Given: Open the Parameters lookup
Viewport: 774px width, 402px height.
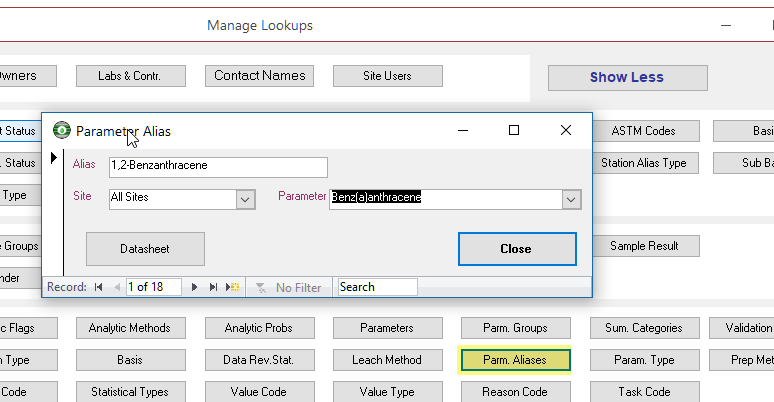Looking at the screenshot, I should pos(387,328).
